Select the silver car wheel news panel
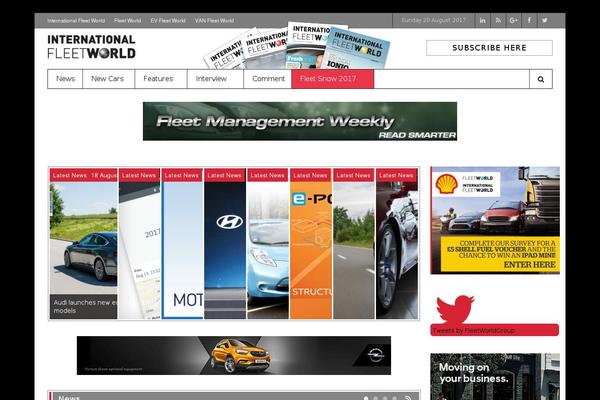The image size is (600, 400). 397,243
